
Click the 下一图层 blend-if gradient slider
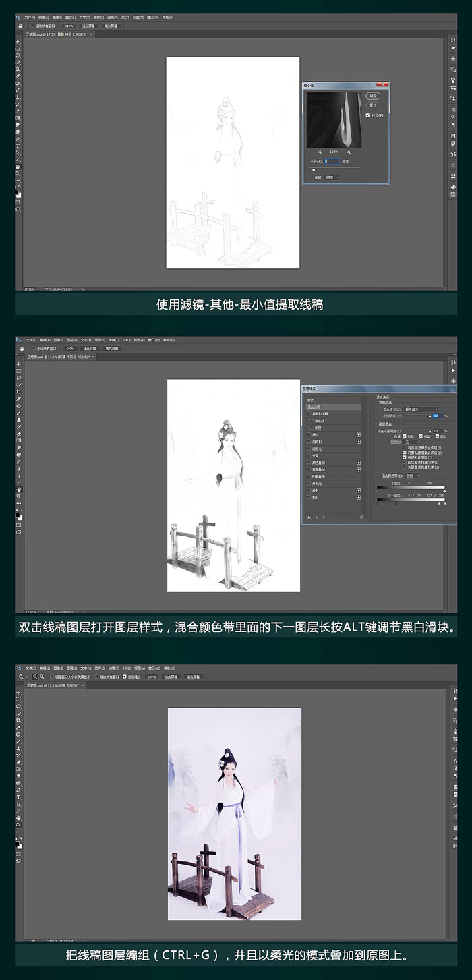click(411, 500)
